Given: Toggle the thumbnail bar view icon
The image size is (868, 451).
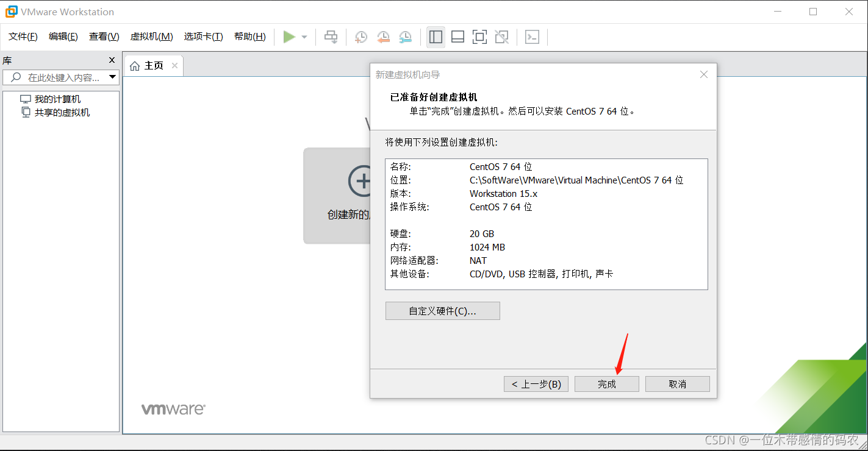Looking at the screenshot, I should tap(457, 37).
